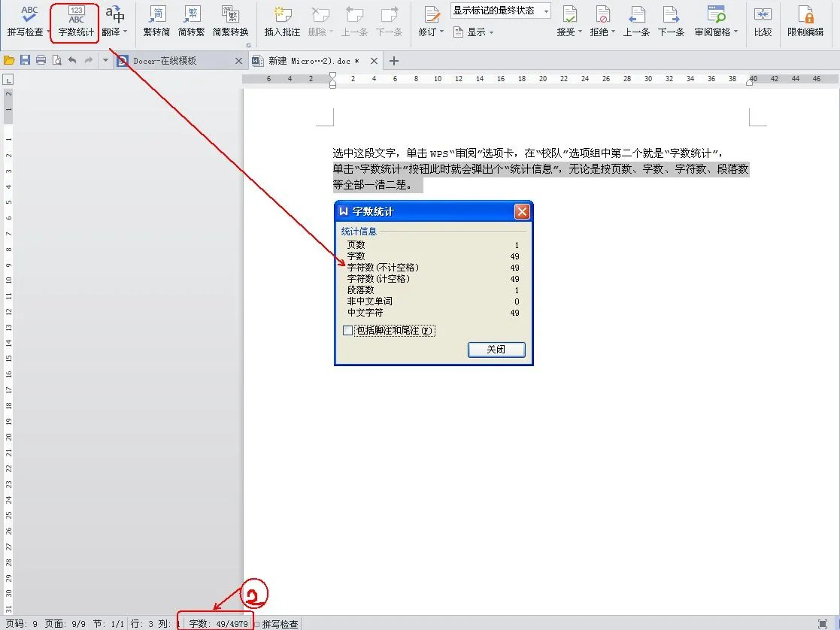
Task: Click the 比较 compare documents icon
Action: (762, 20)
